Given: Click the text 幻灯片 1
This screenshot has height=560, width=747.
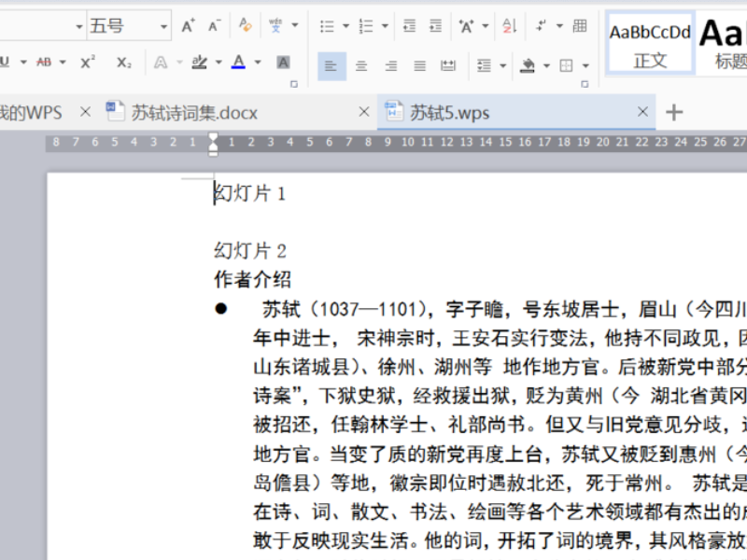Looking at the screenshot, I should click(249, 194).
